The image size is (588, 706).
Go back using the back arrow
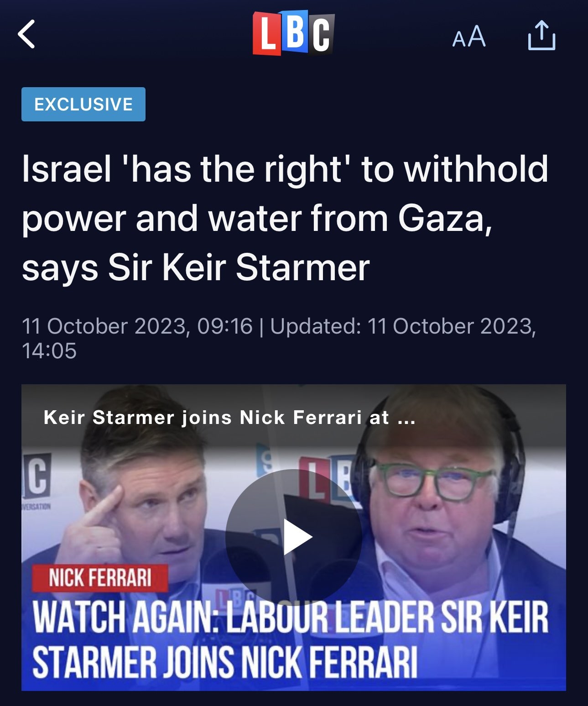[26, 34]
